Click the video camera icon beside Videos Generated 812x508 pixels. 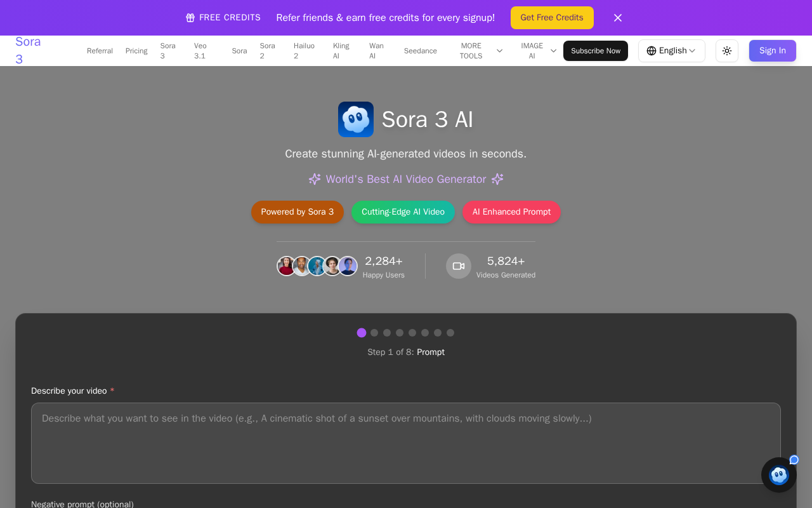[459, 266]
